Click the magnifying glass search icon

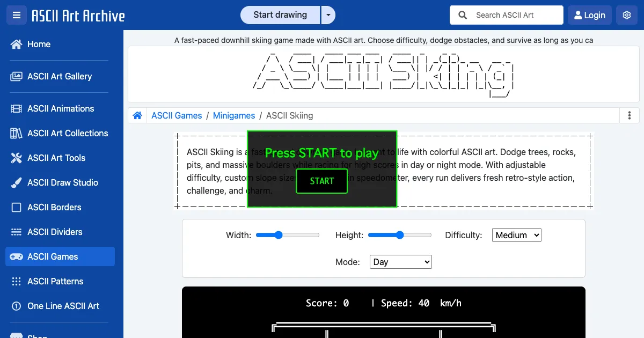tap(463, 15)
